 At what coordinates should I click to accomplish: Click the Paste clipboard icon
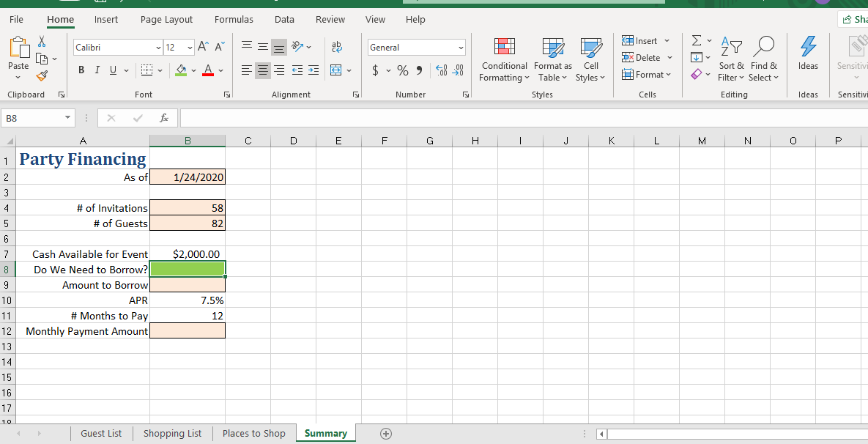point(18,48)
